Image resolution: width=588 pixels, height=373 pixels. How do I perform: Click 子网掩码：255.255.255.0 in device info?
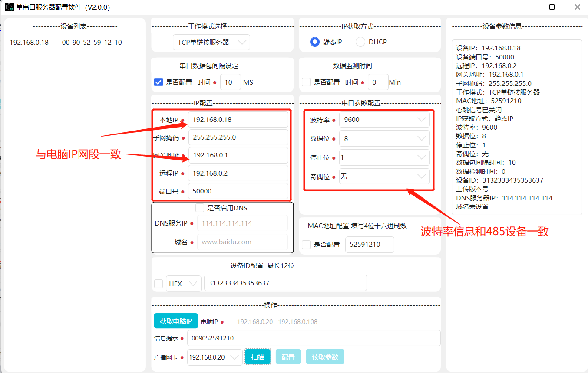(x=494, y=83)
